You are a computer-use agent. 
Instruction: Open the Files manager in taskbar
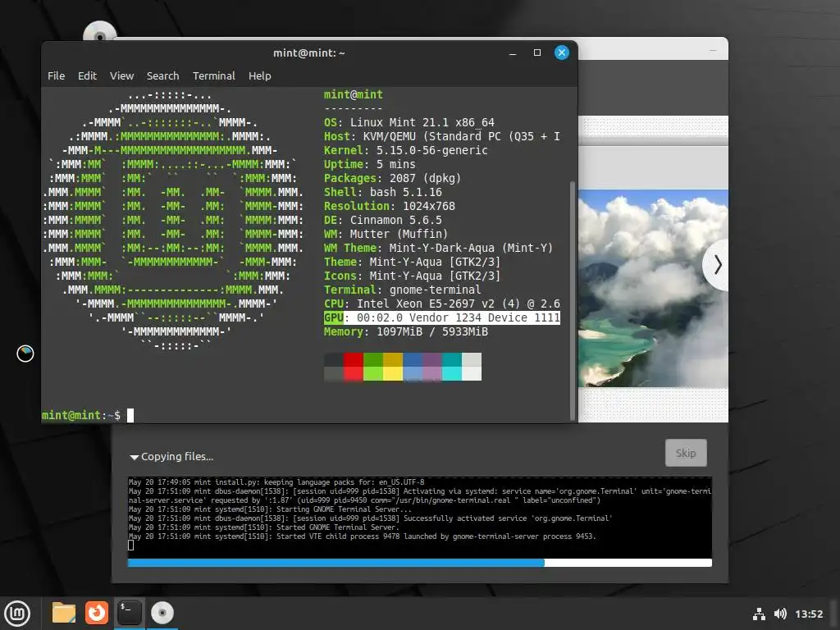pos(63,613)
